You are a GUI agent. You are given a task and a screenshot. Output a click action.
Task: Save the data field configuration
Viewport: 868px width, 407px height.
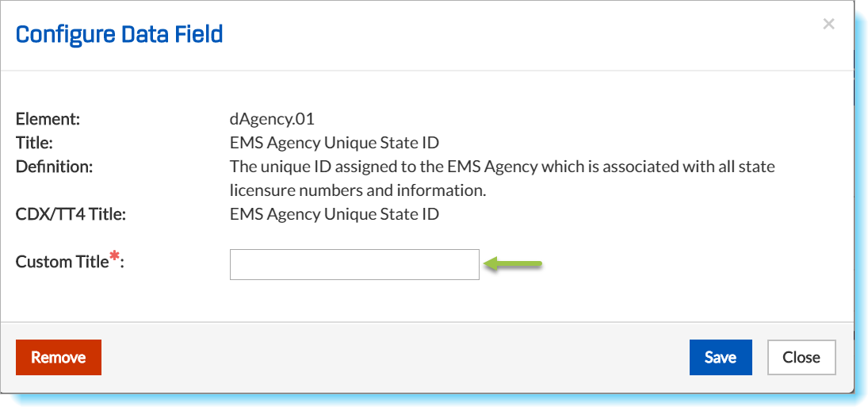[720, 358]
